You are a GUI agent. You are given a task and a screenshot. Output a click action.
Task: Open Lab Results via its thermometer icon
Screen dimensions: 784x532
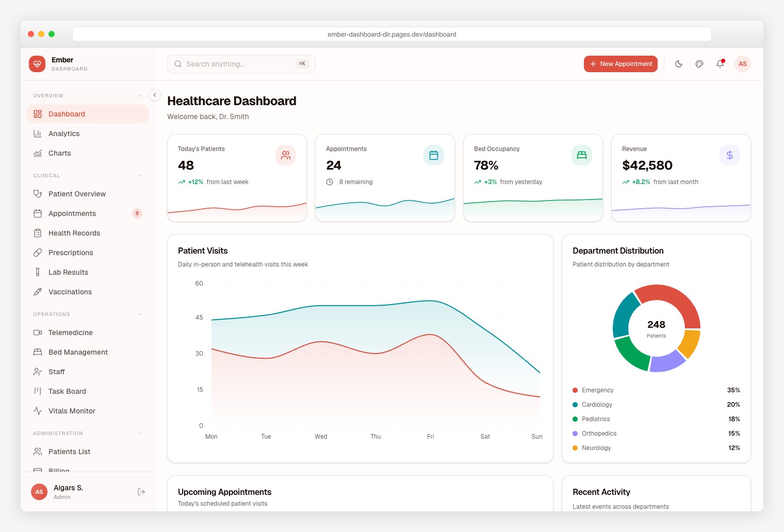38,272
